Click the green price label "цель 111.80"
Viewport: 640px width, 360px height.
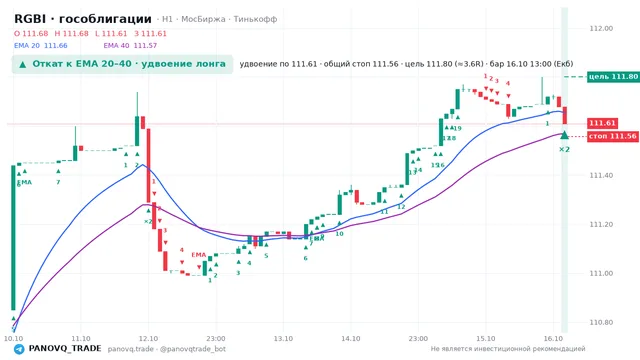(613, 77)
